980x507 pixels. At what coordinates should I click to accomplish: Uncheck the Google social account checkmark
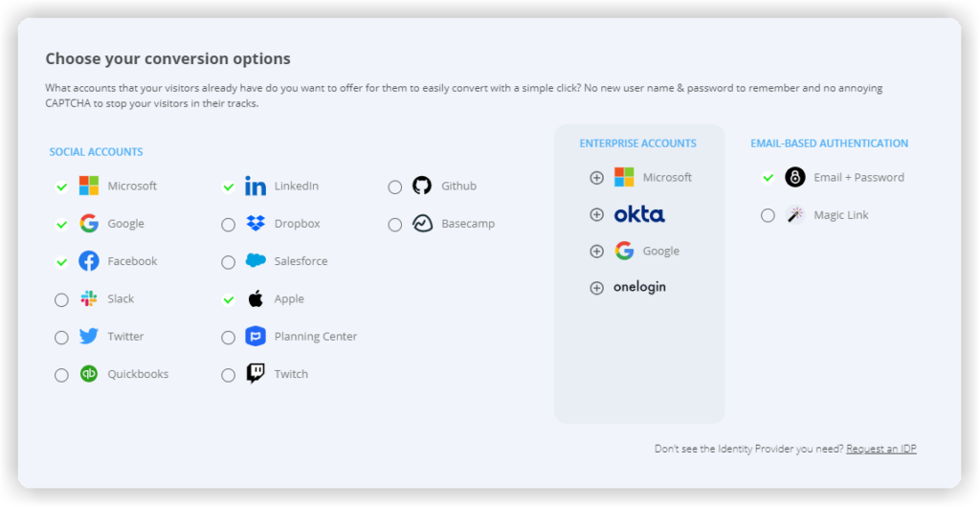(61, 224)
